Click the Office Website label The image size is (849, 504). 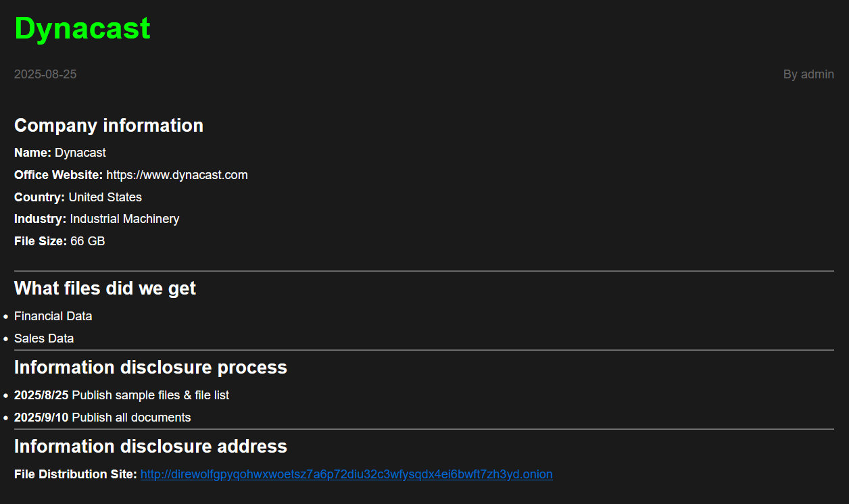[x=58, y=175]
